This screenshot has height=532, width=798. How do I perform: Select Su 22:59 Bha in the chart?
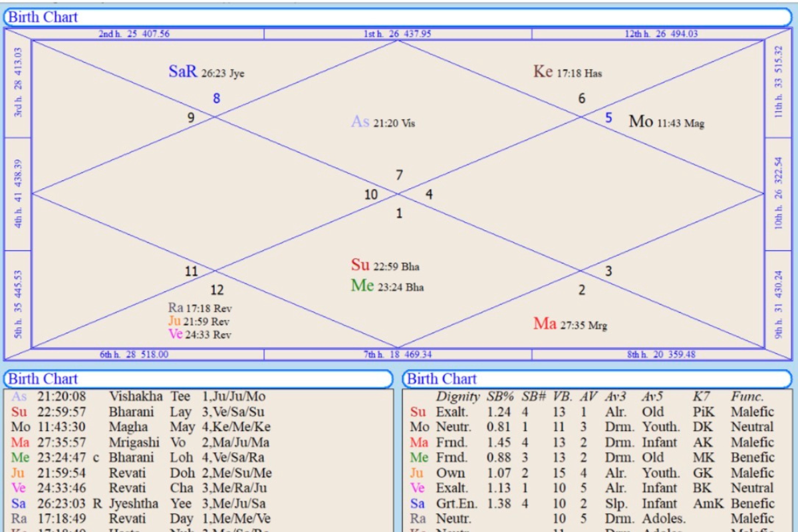coord(385,265)
